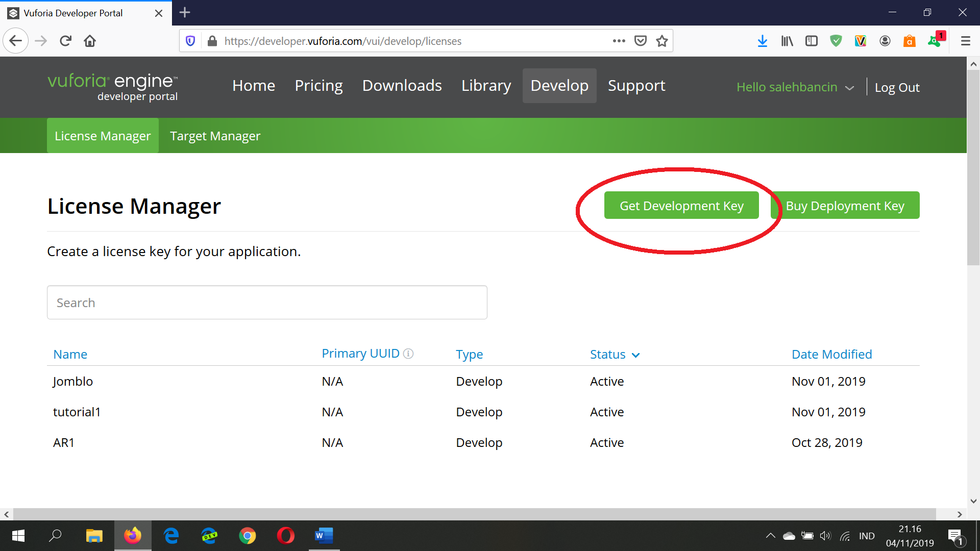
Task: Save page to Pocket icon
Action: pyautogui.click(x=641, y=41)
